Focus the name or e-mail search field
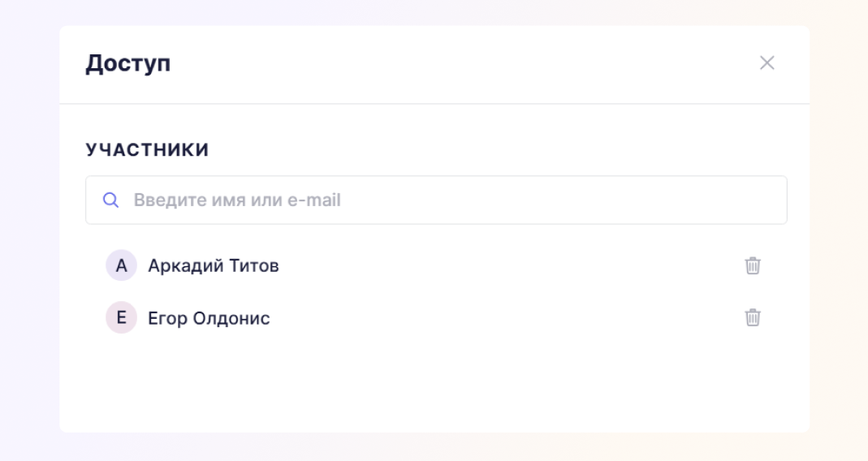 click(436, 200)
